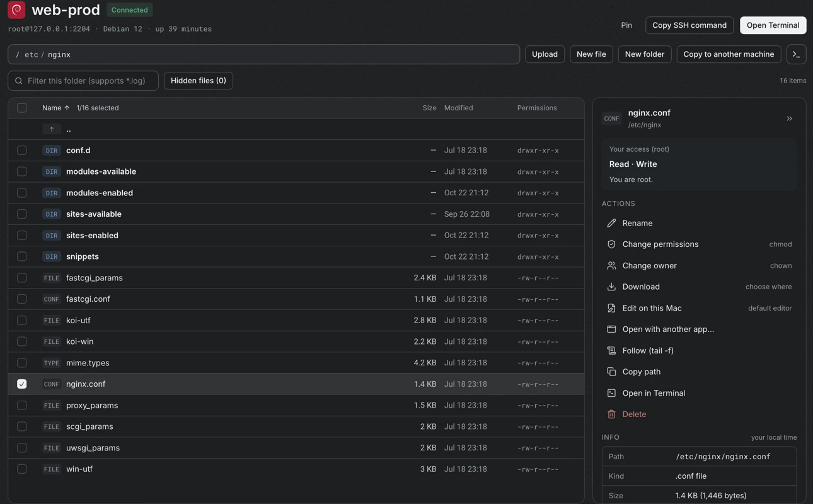The height and width of the screenshot is (504, 813).
Task: Click the pencil icon next to Rename
Action: pyautogui.click(x=611, y=223)
